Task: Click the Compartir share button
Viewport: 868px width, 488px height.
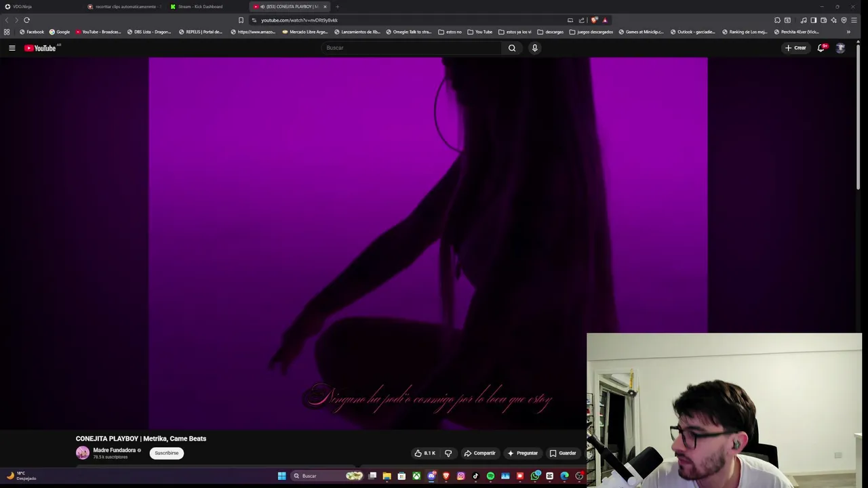Action: pos(479,453)
